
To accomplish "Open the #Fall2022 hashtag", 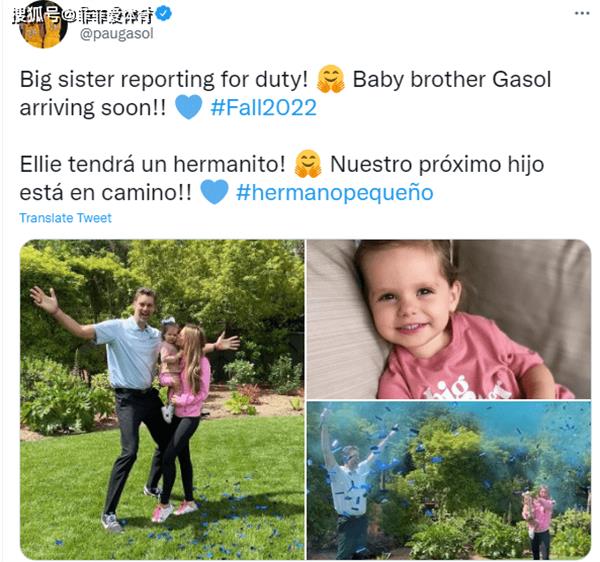I will coord(264,108).
